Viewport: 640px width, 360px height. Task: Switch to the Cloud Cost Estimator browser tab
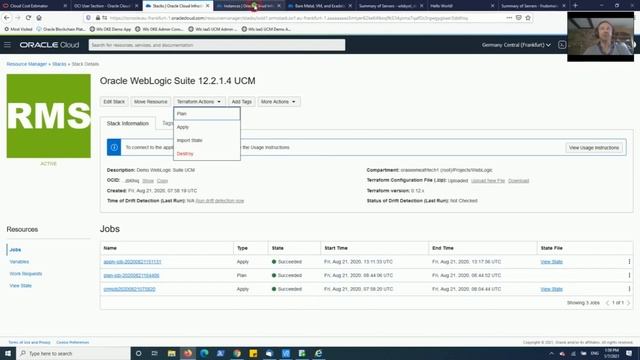point(34,6)
